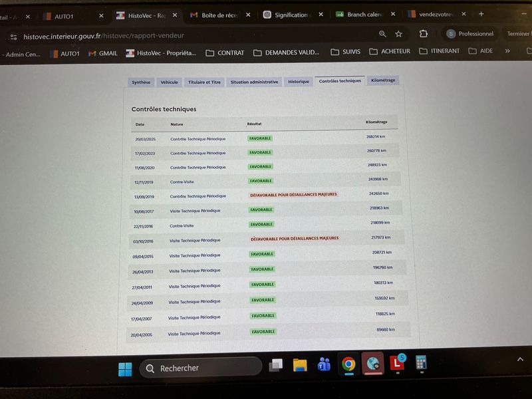Close the HistoVec browser tab
The height and width of the screenshot is (399, 532).
coord(175,15)
